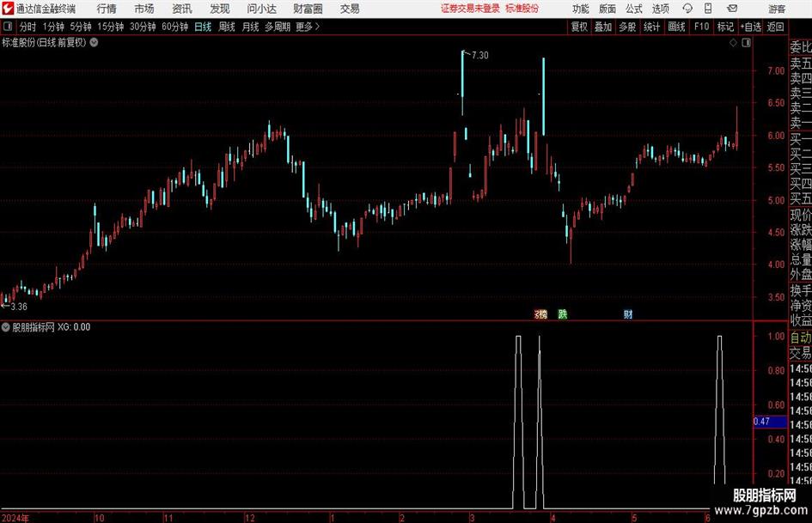
Task: Click the 标记 mark button
Action: [x=725, y=27]
